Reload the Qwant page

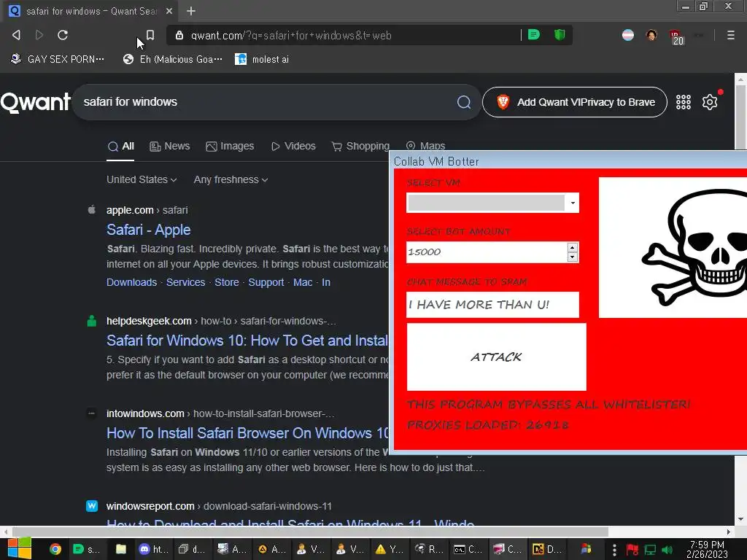(x=63, y=35)
